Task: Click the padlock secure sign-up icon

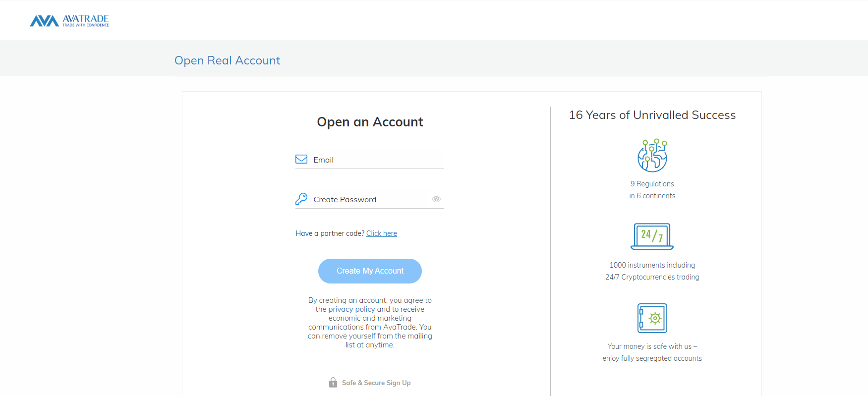Action: [x=333, y=383]
